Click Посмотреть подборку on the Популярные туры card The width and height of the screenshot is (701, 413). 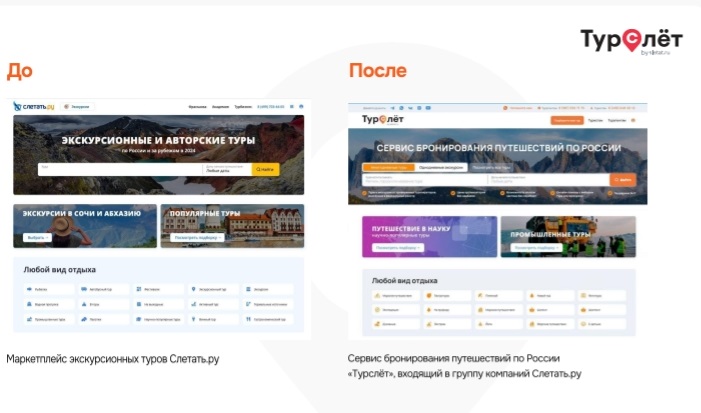197,238
